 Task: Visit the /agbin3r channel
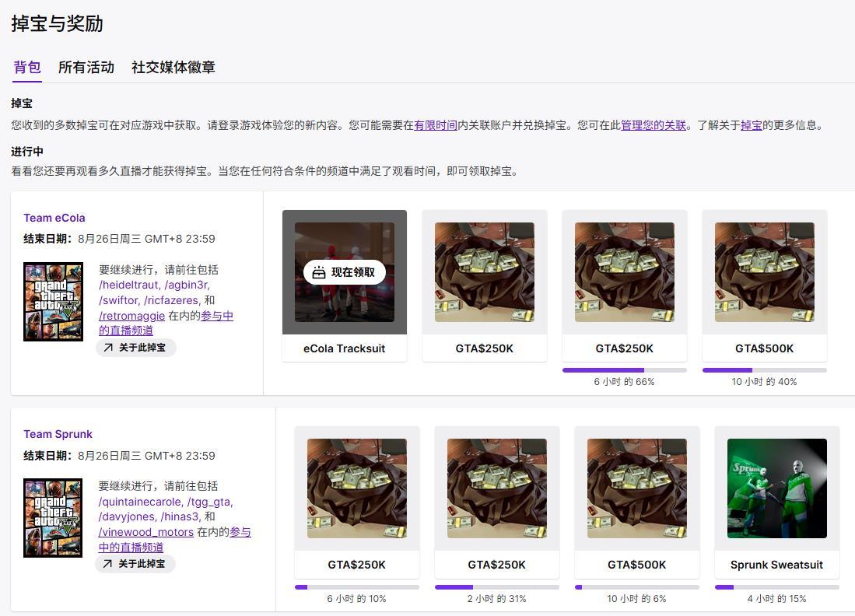187,285
